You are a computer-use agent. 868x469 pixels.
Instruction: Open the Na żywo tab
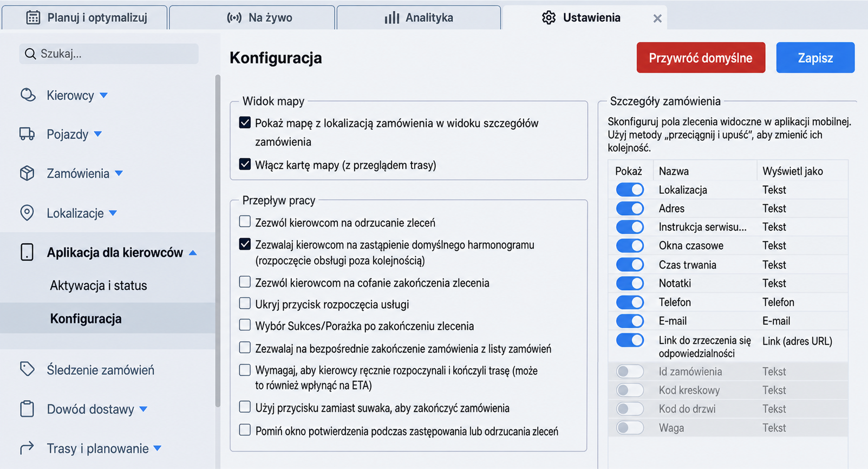252,17
